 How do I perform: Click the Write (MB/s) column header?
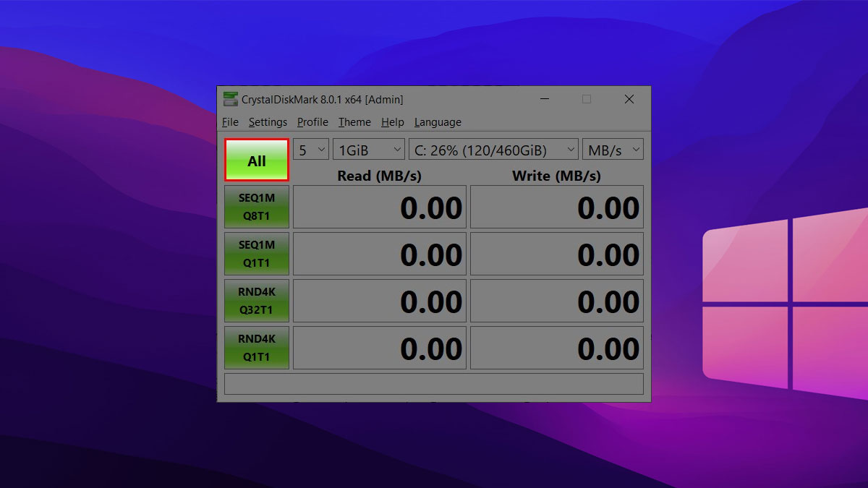(x=556, y=175)
